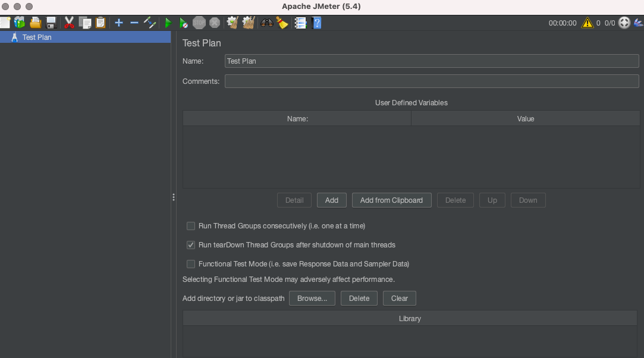
Task: Start test without pauses
Action: tap(183, 22)
